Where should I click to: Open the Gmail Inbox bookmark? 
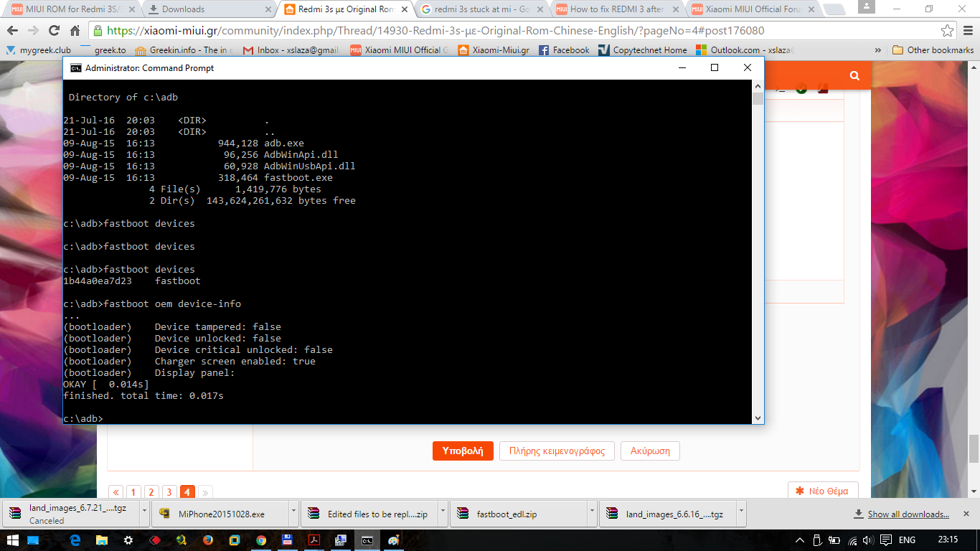[x=291, y=50]
